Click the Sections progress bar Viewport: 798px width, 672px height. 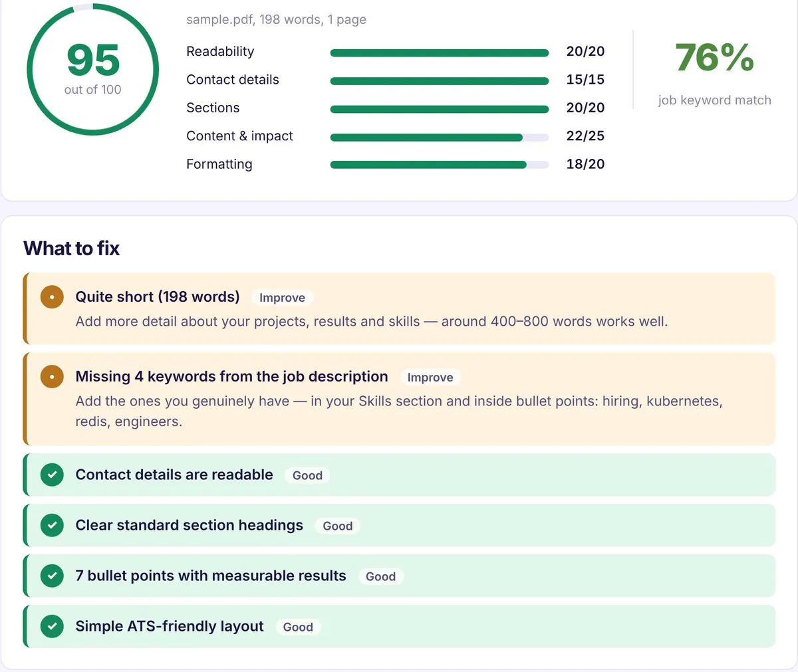click(x=440, y=109)
